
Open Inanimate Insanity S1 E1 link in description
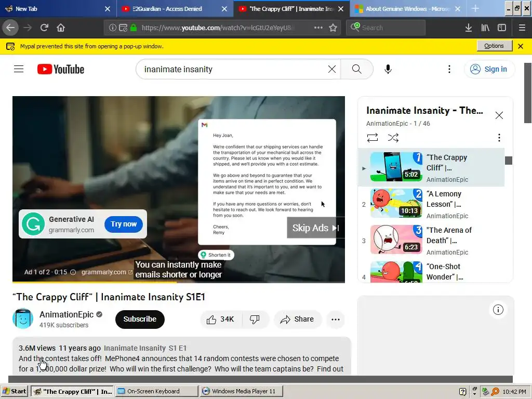click(145, 348)
